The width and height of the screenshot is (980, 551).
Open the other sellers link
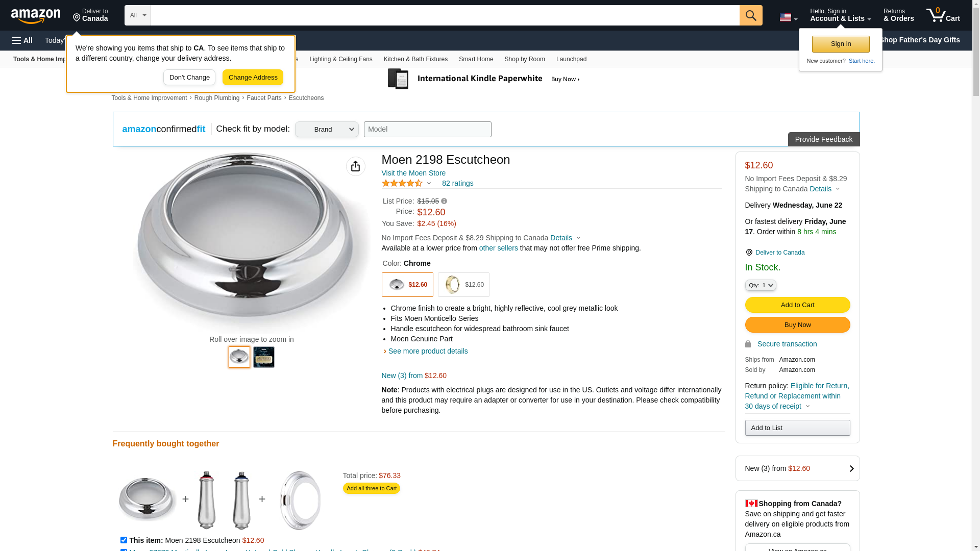(x=498, y=248)
